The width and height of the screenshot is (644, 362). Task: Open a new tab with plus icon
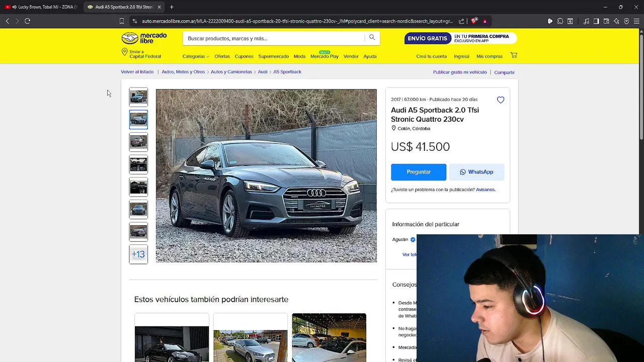[172, 7]
